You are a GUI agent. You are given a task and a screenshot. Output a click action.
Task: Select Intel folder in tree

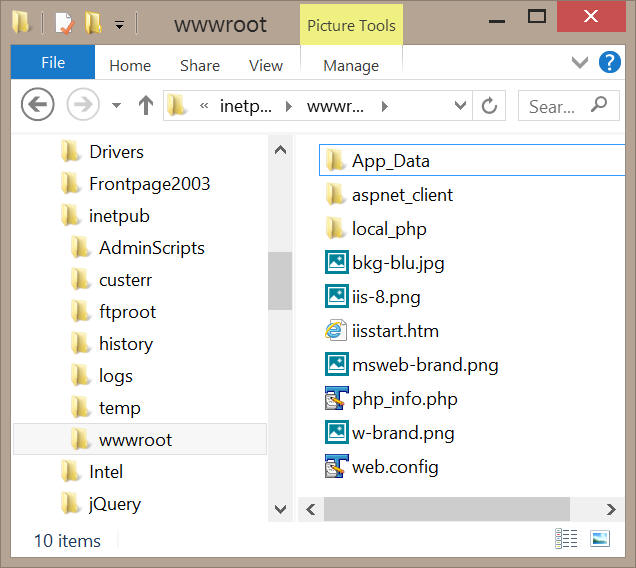[x=92, y=472]
